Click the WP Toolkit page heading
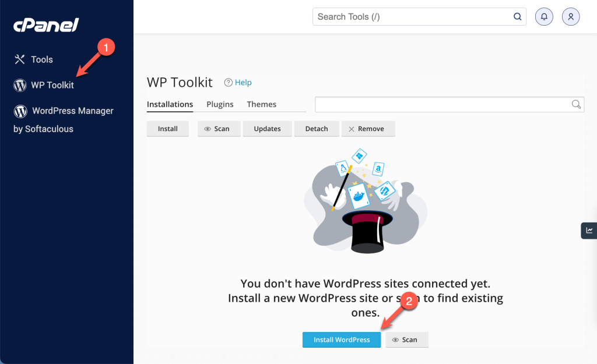Image resolution: width=597 pixels, height=364 pixels. click(x=180, y=82)
